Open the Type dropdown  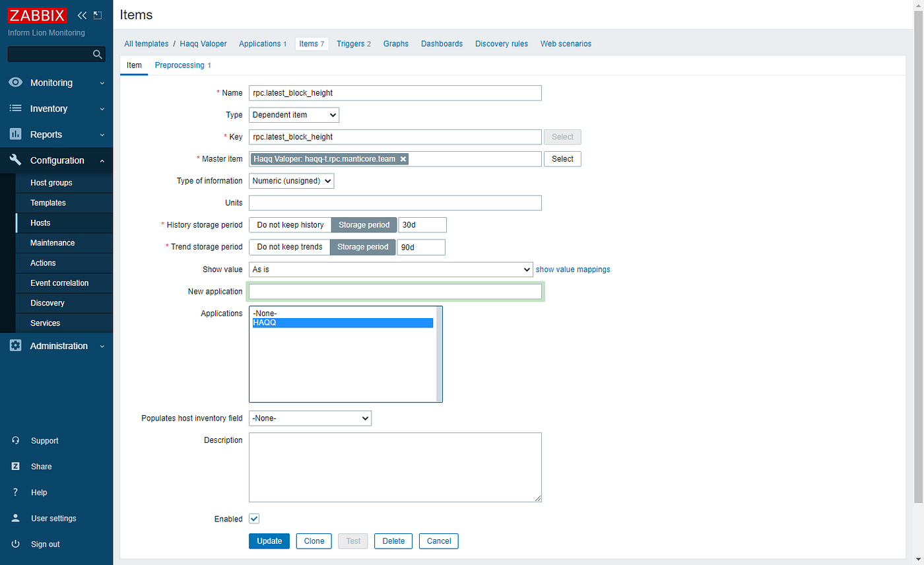[x=294, y=115]
